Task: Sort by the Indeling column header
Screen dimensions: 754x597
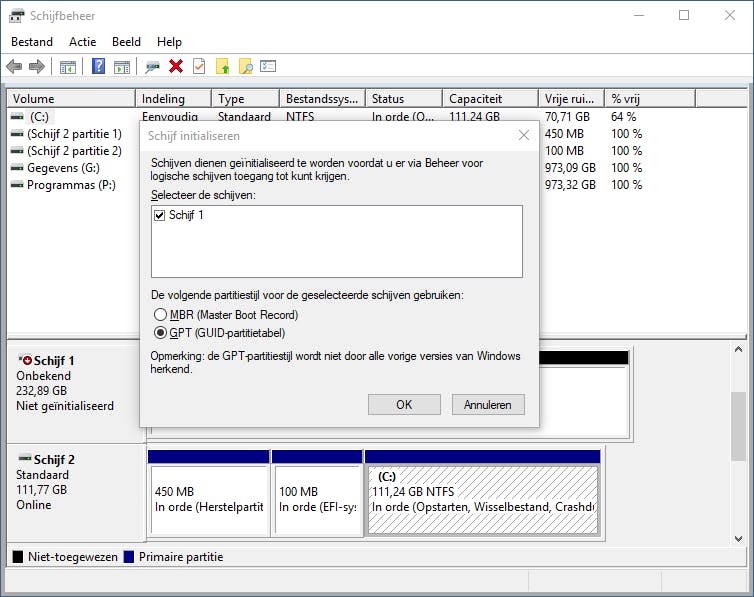Action: coord(174,99)
